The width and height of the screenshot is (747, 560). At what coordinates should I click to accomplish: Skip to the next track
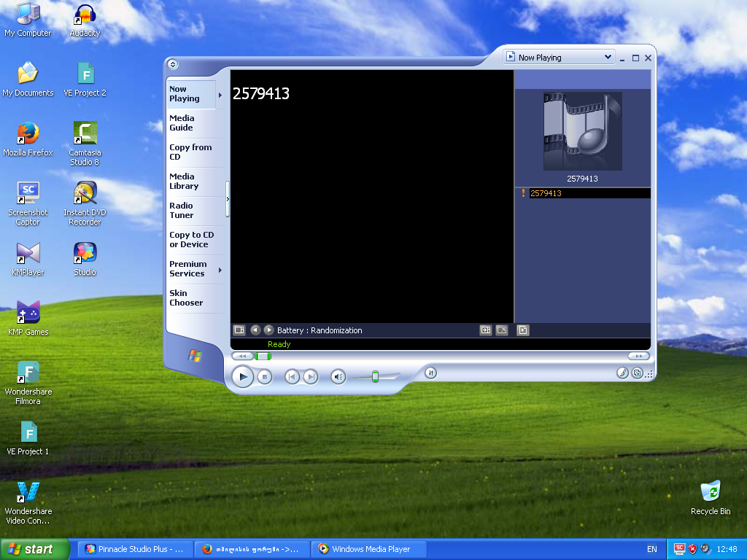pyautogui.click(x=311, y=376)
